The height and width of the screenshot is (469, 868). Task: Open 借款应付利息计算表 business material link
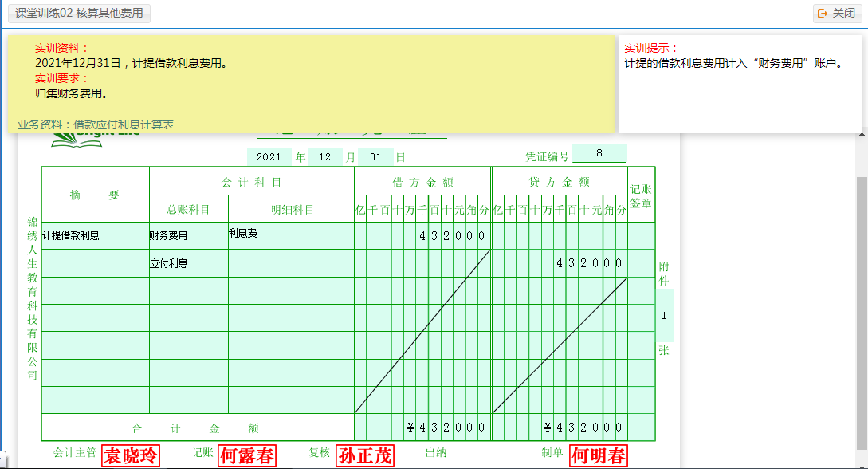coord(124,124)
